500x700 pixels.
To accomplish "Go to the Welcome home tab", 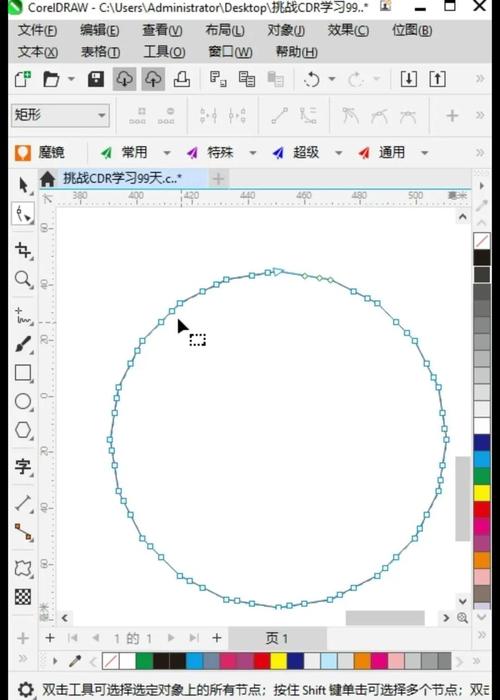I will point(47,179).
